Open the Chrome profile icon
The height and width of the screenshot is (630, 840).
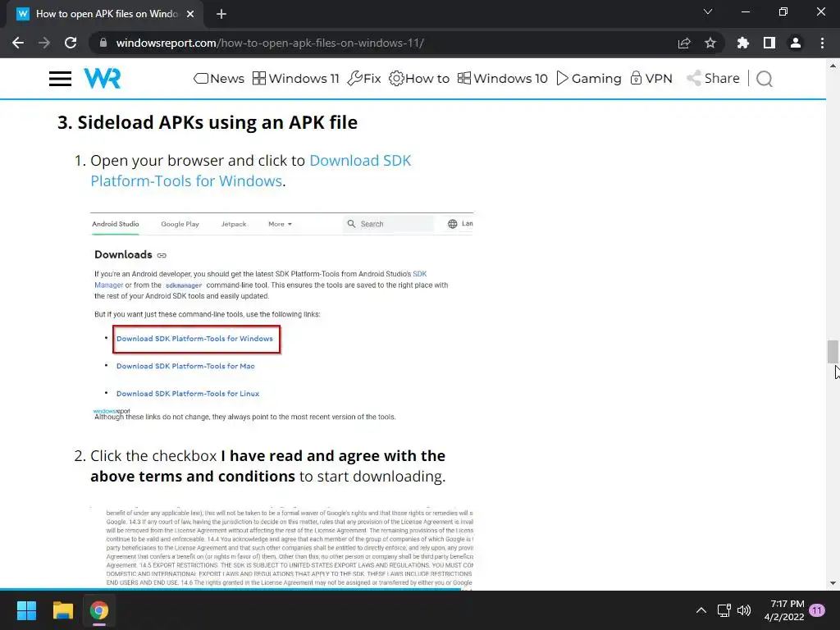pos(796,43)
